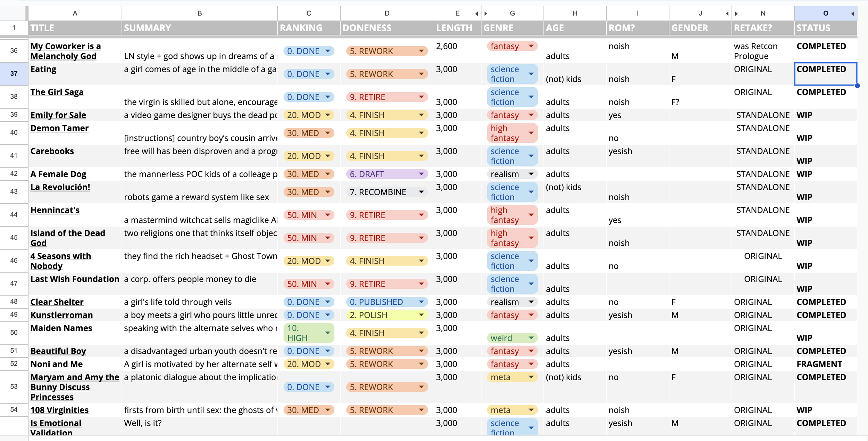Open La Revolución RECOMBINE dropdown
The width and height of the screenshot is (868, 441).
pyautogui.click(x=421, y=192)
